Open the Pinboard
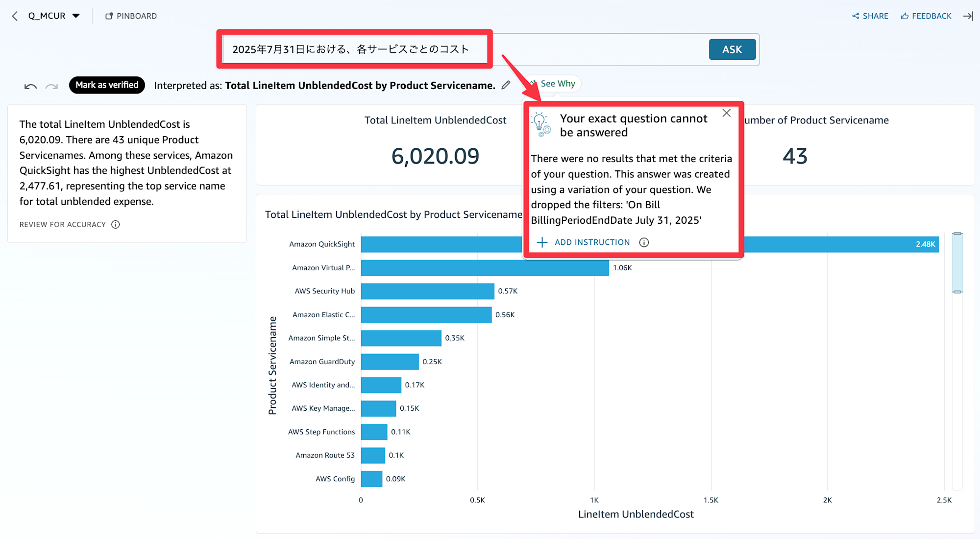Image resolution: width=980 pixels, height=539 pixels. click(x=131, y=16)
